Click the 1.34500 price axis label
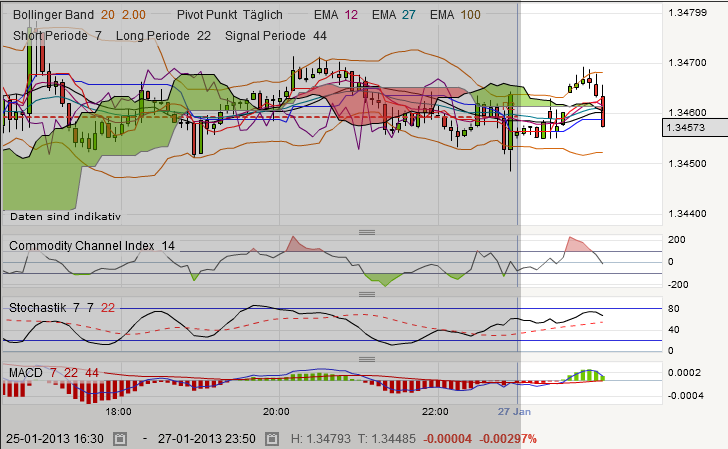 [x=687, y=163]
